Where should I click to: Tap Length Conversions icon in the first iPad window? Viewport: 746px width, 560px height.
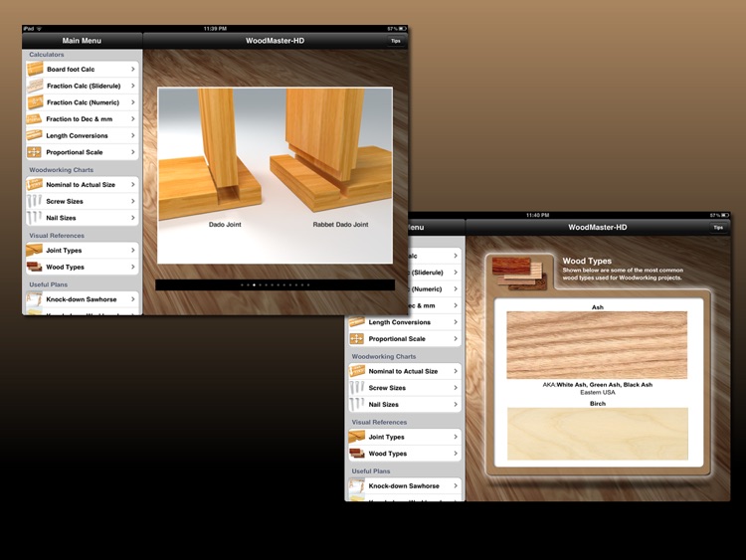pyautogui.click(x=34, y=135)
